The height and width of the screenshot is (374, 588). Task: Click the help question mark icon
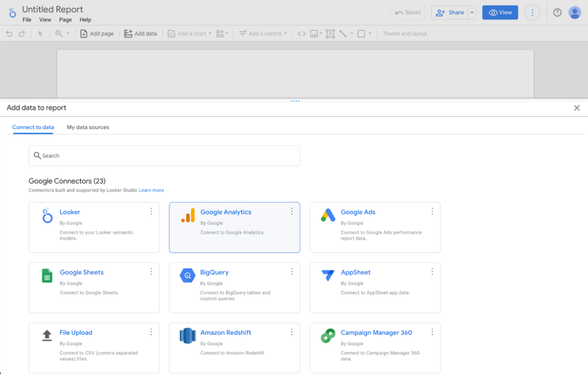pos(557,13)
